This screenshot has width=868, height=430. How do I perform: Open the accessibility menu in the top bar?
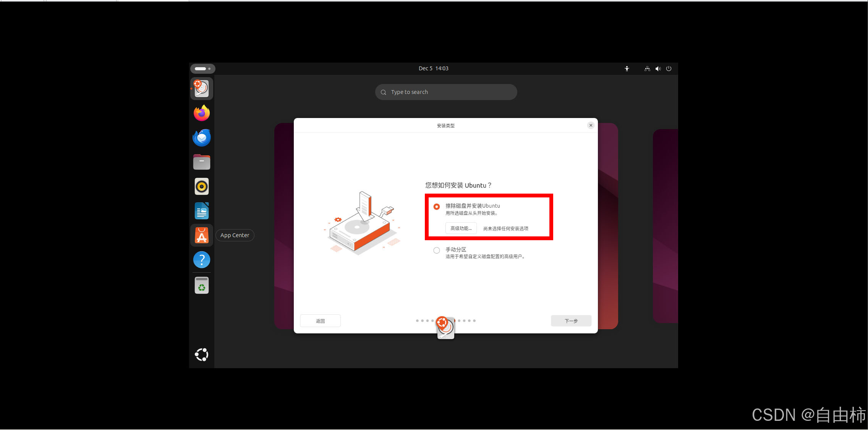(x=627, y=68)
